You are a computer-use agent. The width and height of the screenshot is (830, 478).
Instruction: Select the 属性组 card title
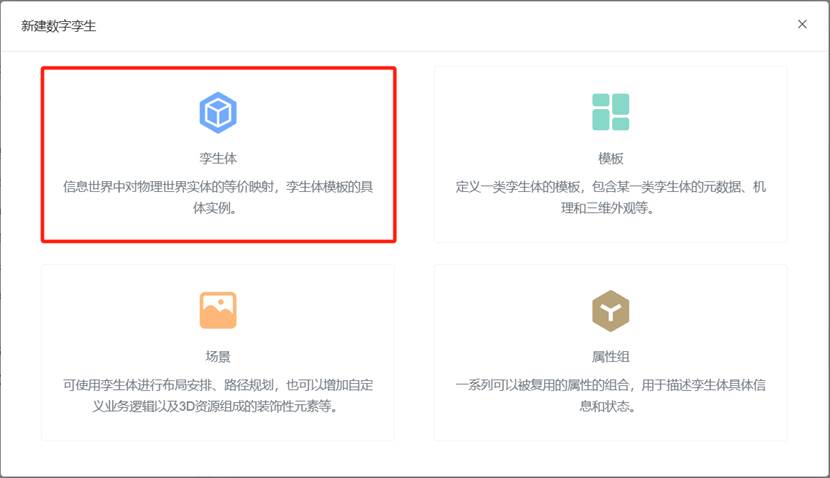click(x=610, y=356)
